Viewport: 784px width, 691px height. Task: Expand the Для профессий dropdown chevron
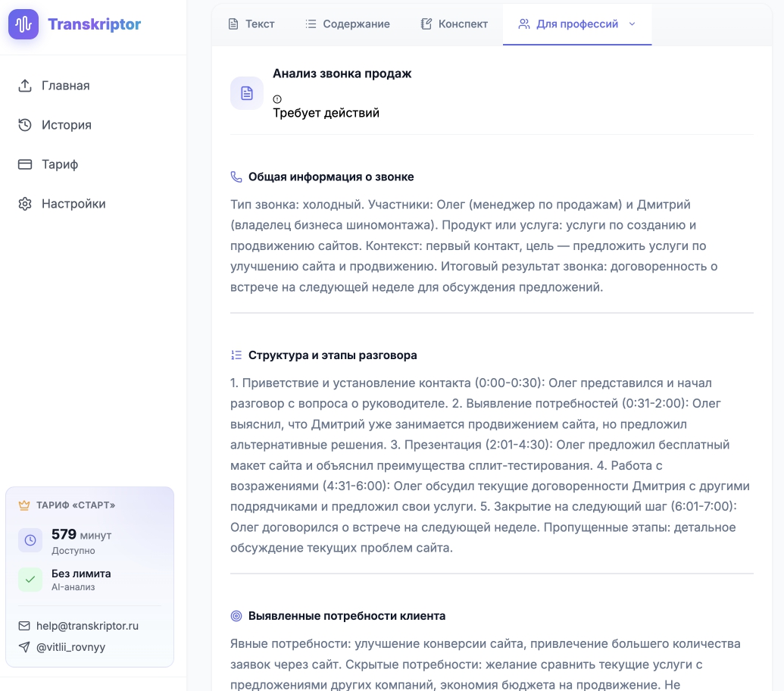[x=633, y=23]
